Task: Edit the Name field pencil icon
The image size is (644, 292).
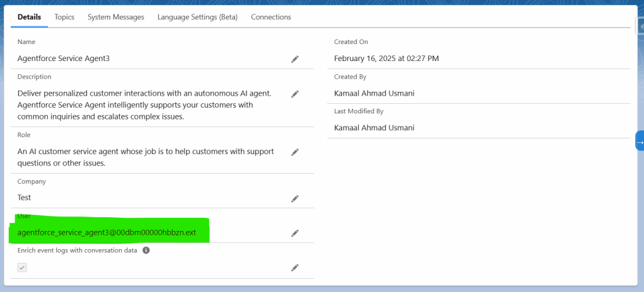Action: [294, 59]
